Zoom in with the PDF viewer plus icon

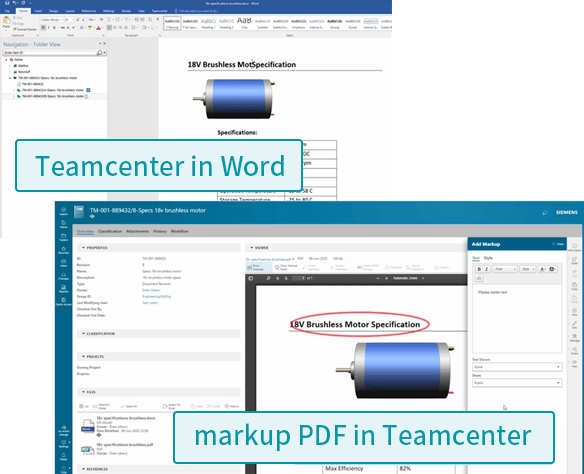click(387, 278)
